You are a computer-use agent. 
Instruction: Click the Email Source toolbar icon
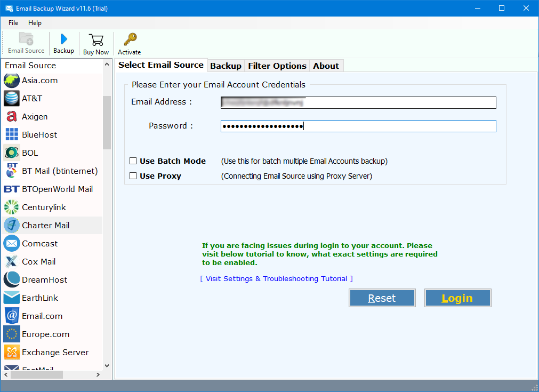coord(26,38)
